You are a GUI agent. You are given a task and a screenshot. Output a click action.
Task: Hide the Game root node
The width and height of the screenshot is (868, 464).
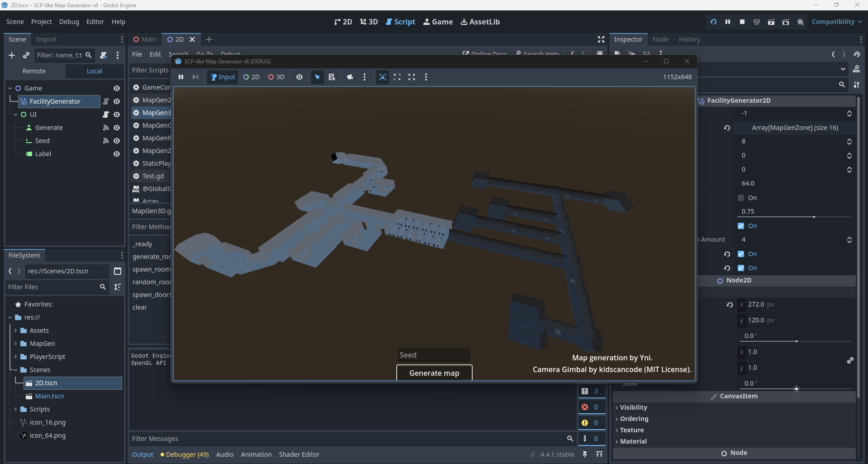[x=117, y=88]
